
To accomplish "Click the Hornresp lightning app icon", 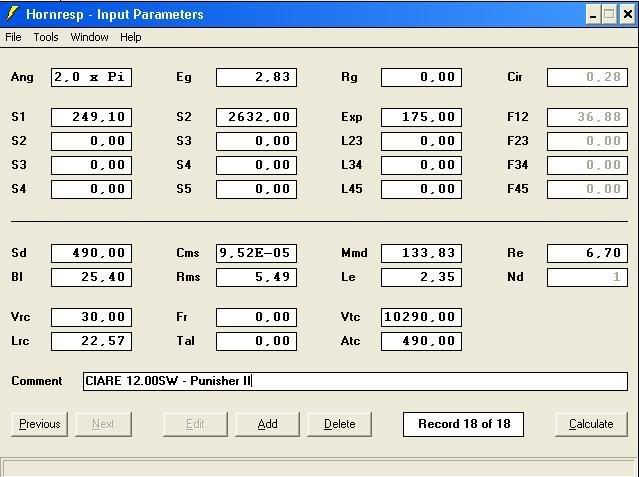I will [12, 14].
